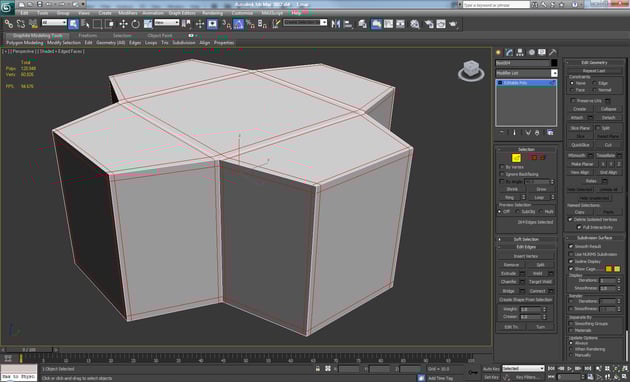The width and height of the screenshot is (630, 382).
Task: Open the Material Editor
Action: pos(415,24)
